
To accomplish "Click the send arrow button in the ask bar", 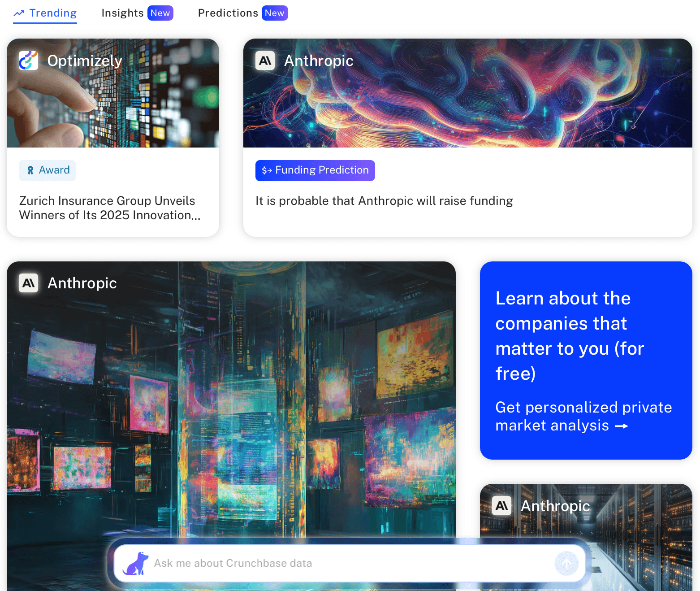I will (x=566, y=563).
